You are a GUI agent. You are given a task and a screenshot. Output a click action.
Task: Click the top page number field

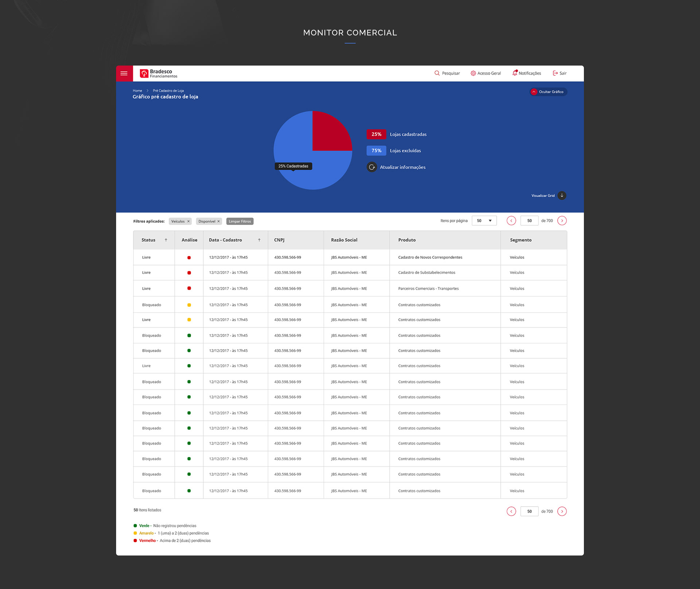[529, 221]
